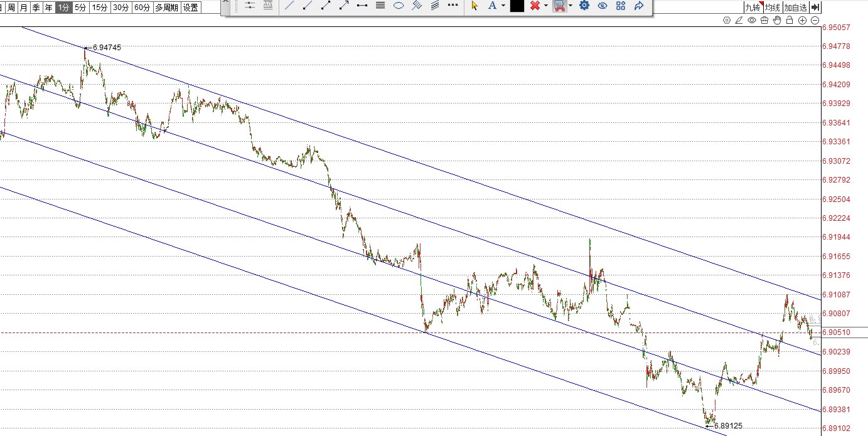Select the hand pan tool
This screenshot has height=436, width=868.
tap(777, 20)
